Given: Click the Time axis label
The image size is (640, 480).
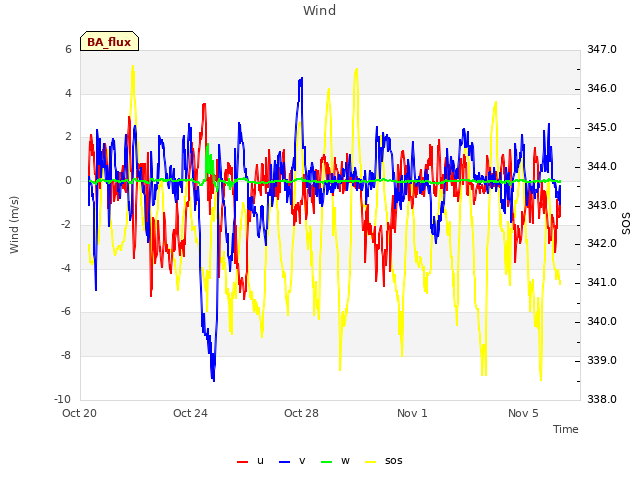Looking at the screenshot, I should 566,429.
